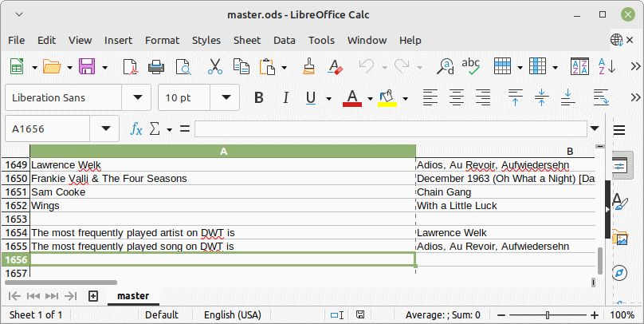Open the Paste options dropdown arrow
644x324 pixels.
point(285,67)
